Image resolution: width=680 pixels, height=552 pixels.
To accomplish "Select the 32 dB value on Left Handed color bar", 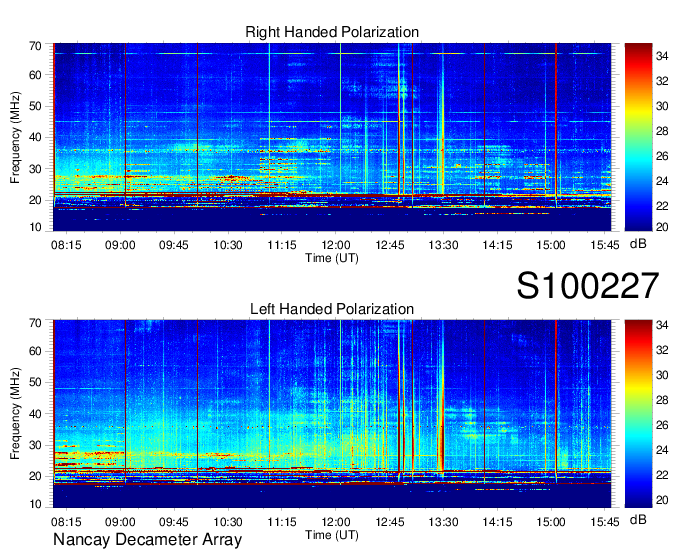I will coord(662,350).
